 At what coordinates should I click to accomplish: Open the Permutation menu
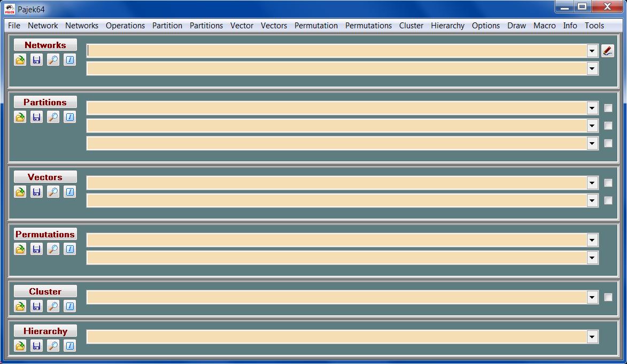click(x=316, y=26)
